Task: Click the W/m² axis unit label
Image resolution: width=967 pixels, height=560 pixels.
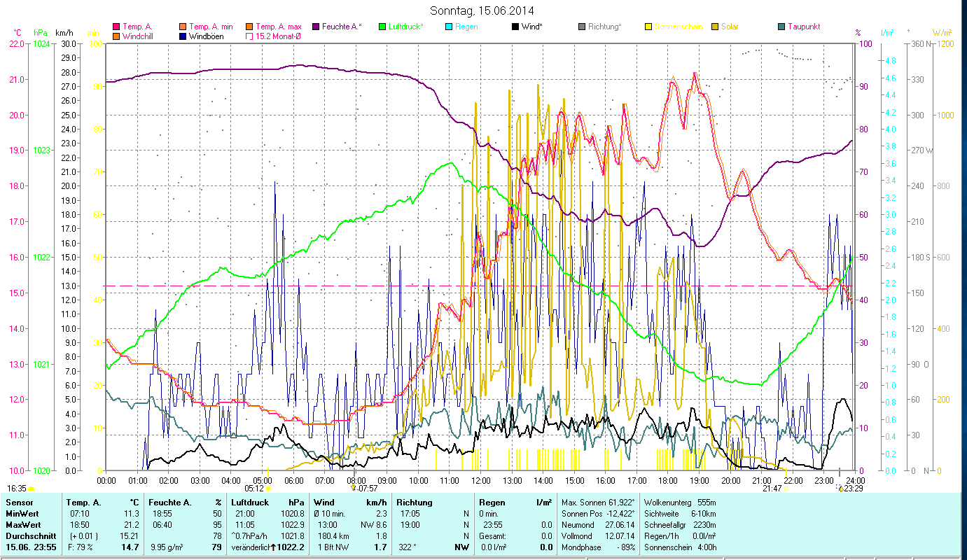Action: pyautogui.click(x=942, y=33)
